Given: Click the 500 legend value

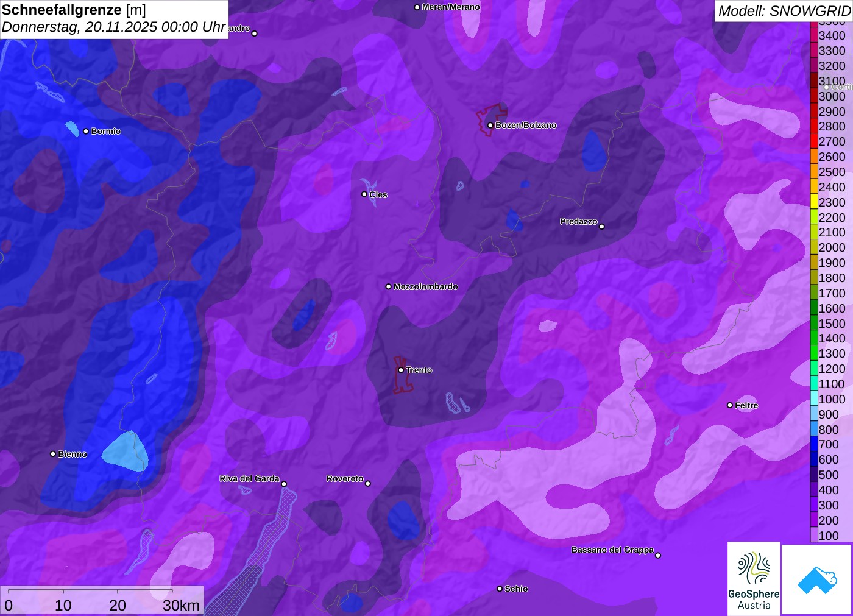Looking at the screenshot, I should 829,475.
